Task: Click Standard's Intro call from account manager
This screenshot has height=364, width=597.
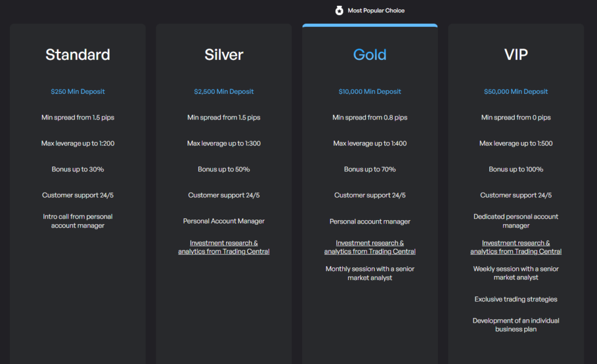Action: (x=78, y=221)
